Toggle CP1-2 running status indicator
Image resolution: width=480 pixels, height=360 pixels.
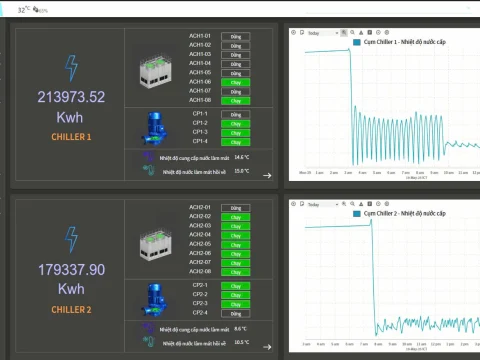(x=236, y=124)
